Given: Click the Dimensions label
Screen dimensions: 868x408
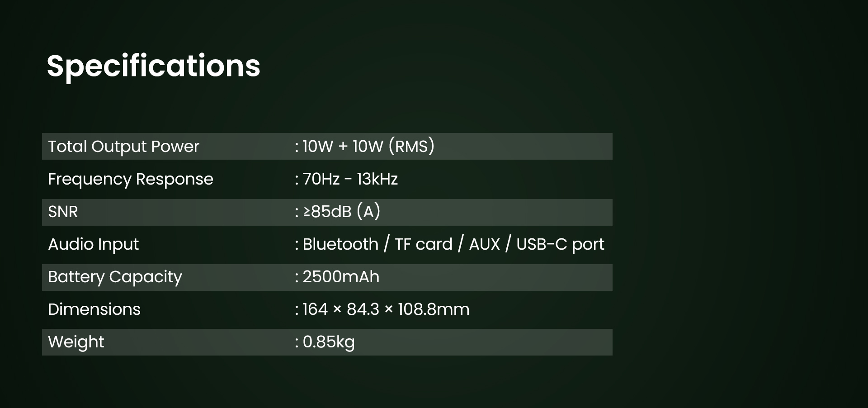Looking at the screenshot, I should coord(94,309).
